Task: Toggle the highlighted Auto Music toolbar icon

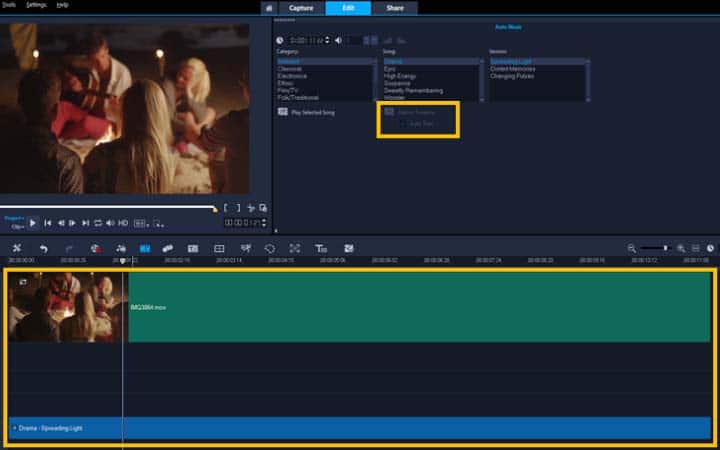Action: point(145,248)
